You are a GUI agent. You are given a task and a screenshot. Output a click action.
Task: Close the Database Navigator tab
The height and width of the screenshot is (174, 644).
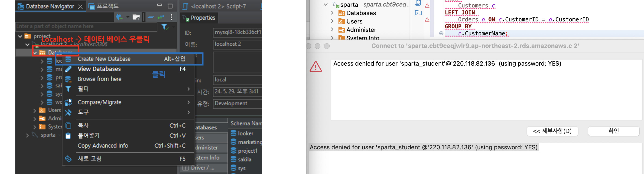pyautogui.click(x=80, y=7)
